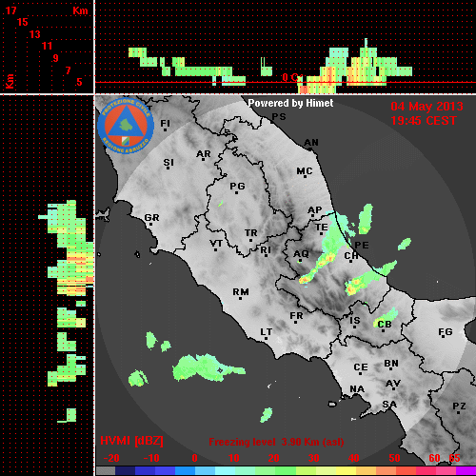The image size is (476, 476).
Task: Click the RI city label on the map
Action: tap(266, 250)
